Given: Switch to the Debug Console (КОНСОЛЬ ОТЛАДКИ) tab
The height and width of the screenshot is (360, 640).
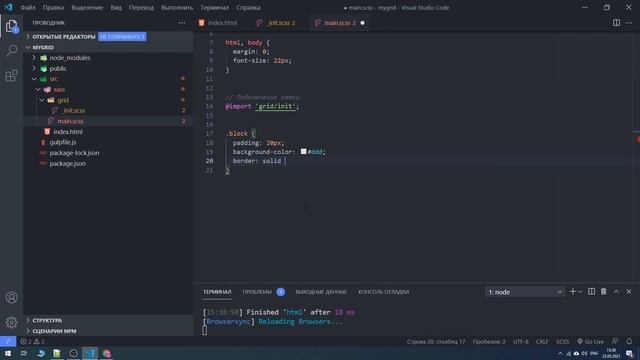Looking at the screenshot, I should pos(383,292).
